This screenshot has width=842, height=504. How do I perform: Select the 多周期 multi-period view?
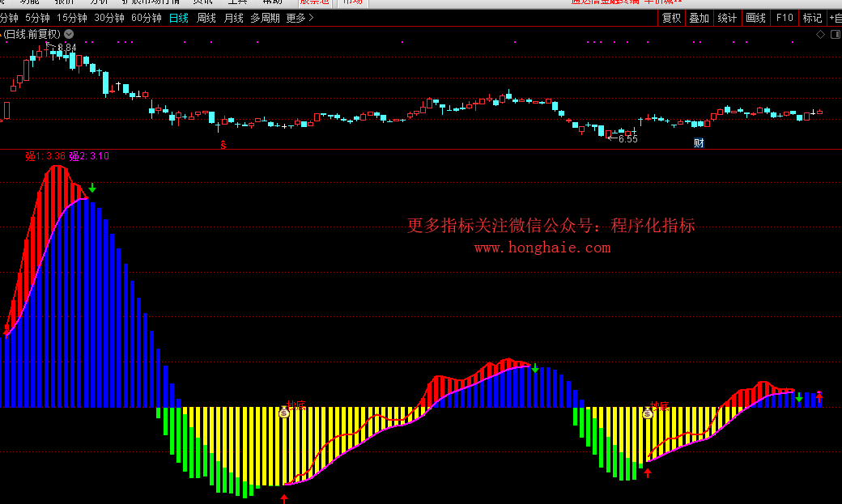tap(266, 18)
